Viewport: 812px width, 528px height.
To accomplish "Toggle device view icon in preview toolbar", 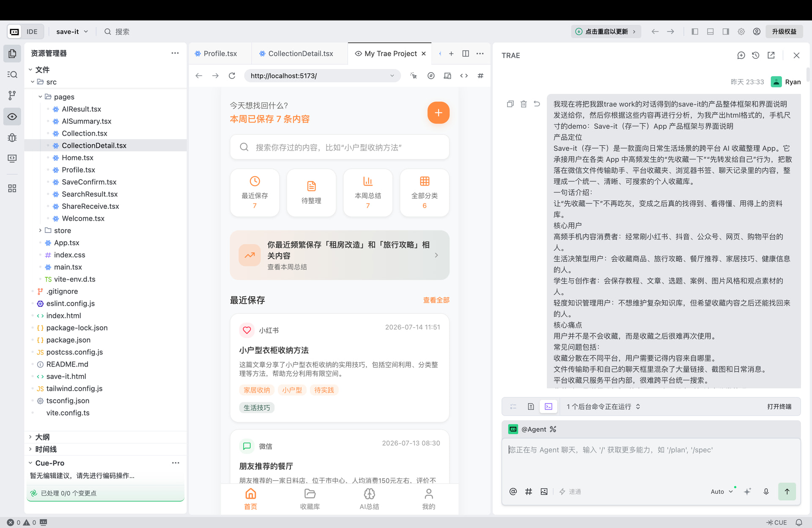I will (x=447, y=76).
